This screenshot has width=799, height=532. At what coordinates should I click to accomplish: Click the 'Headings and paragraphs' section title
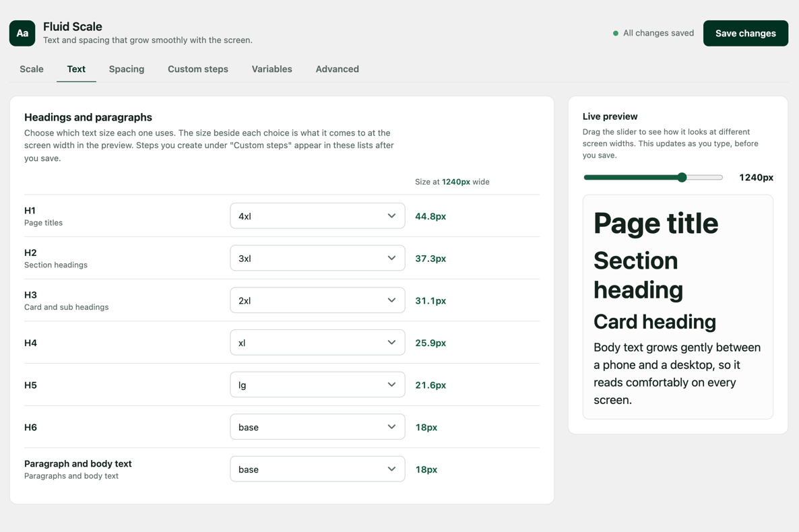coord(88,117)
